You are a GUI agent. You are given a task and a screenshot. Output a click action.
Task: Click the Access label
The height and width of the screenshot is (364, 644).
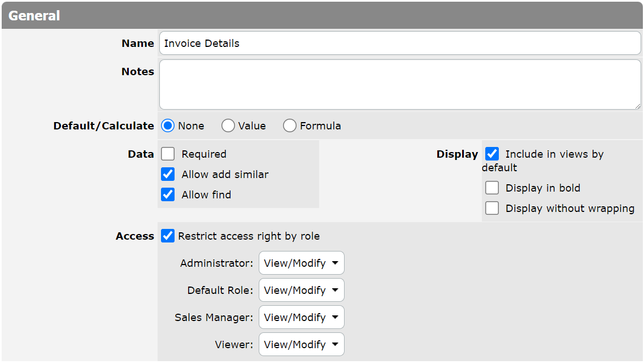(134, 236)
